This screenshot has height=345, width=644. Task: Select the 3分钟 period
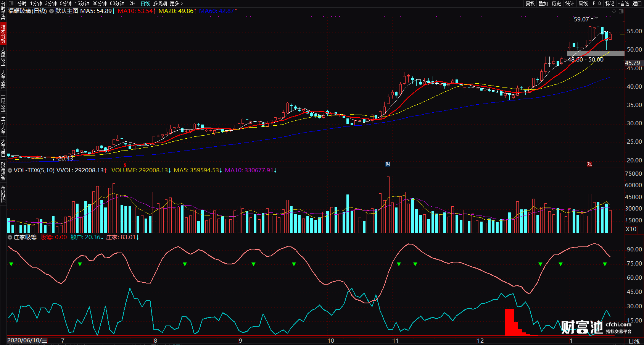51,3
